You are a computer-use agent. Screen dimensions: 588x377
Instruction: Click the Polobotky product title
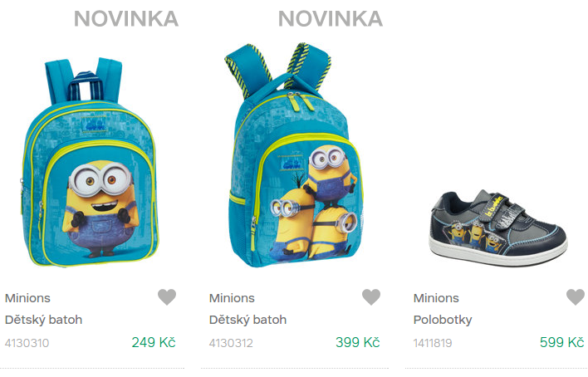(443, 320)
